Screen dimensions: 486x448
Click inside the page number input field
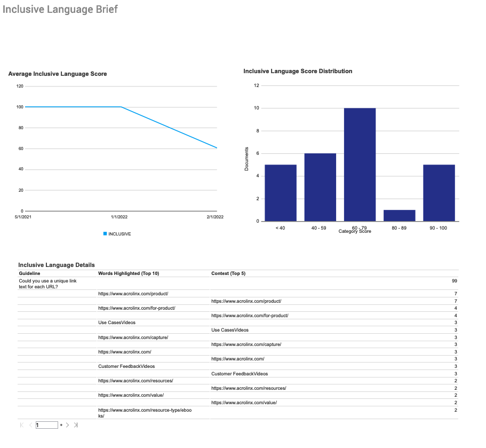coord(46,425)
